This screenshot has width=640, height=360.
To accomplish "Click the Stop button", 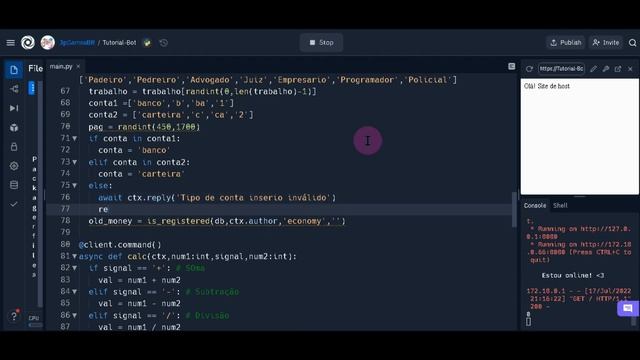I will [321, 42].
